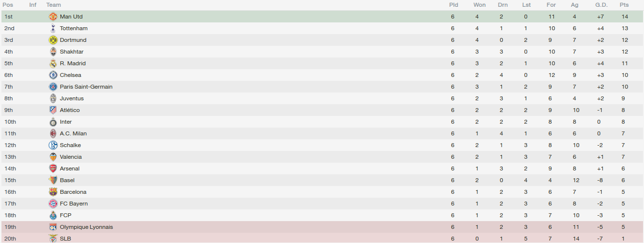Select the Schalke badge icon
Image resolution: width=644 pixels, height=243 pixels.
(x=53, y=145)
